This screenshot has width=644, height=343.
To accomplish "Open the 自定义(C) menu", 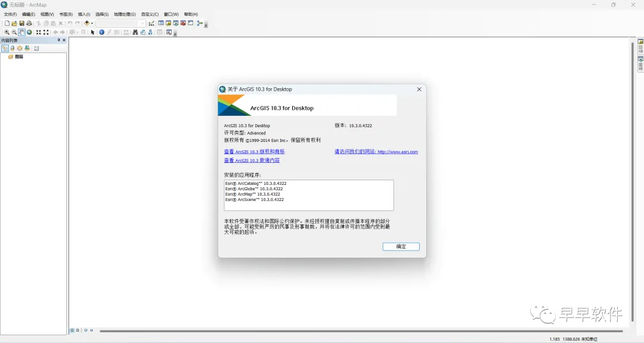I will point(150,14).
